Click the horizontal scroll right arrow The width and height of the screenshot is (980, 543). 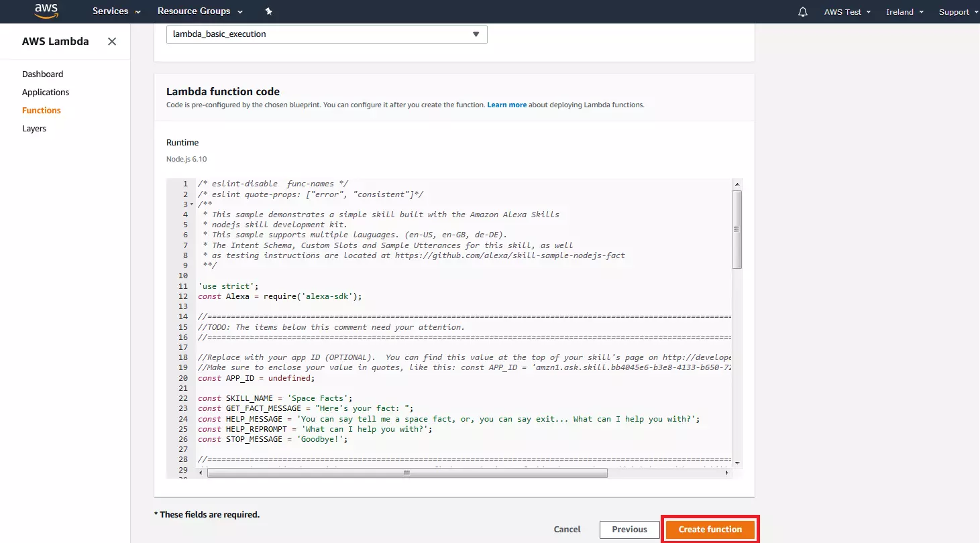tap(727, 473)
